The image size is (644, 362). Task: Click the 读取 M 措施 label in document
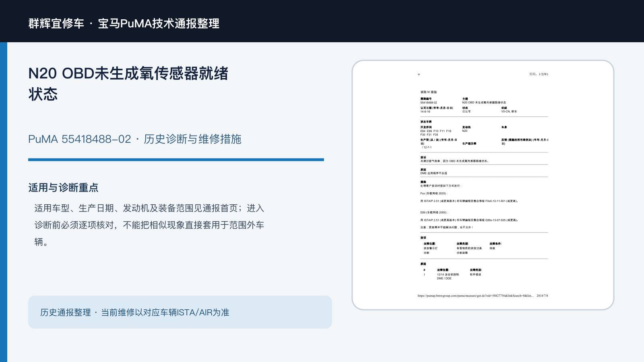click(429, 92)
